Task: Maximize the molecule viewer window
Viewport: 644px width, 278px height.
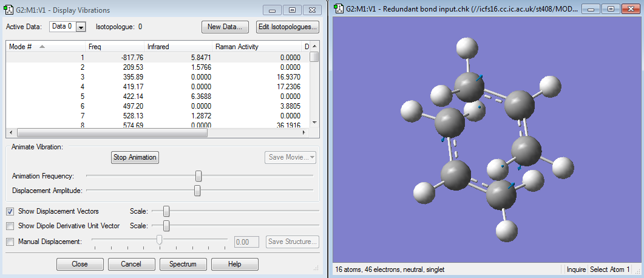Action: (611, 9)
